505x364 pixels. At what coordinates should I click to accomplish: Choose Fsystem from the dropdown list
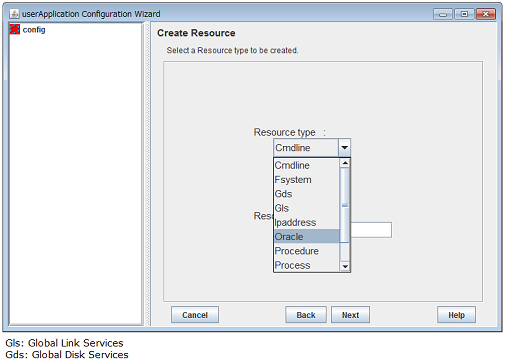pos(306,180)
